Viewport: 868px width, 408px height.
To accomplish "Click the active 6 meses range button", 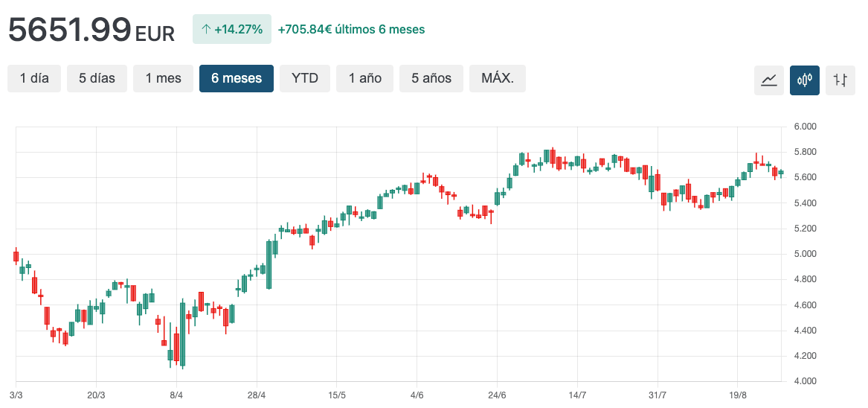I will coord(237,78).
